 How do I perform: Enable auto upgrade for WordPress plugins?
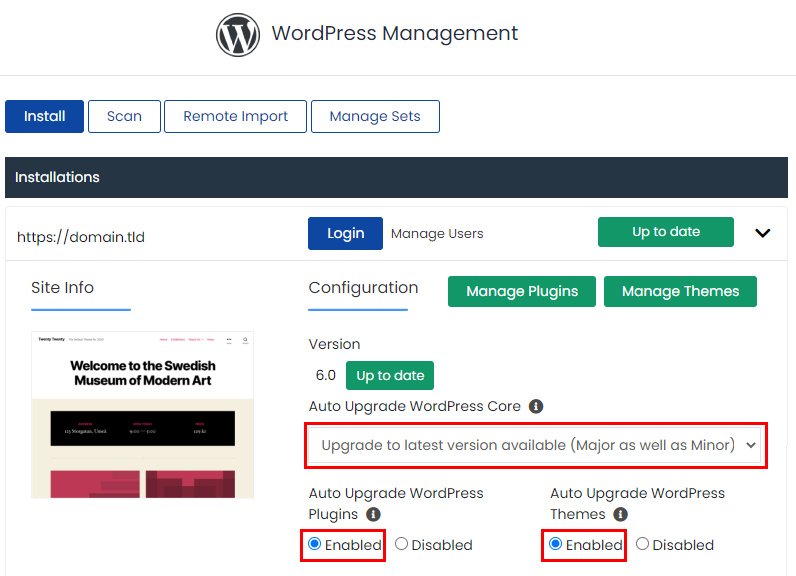315,545
